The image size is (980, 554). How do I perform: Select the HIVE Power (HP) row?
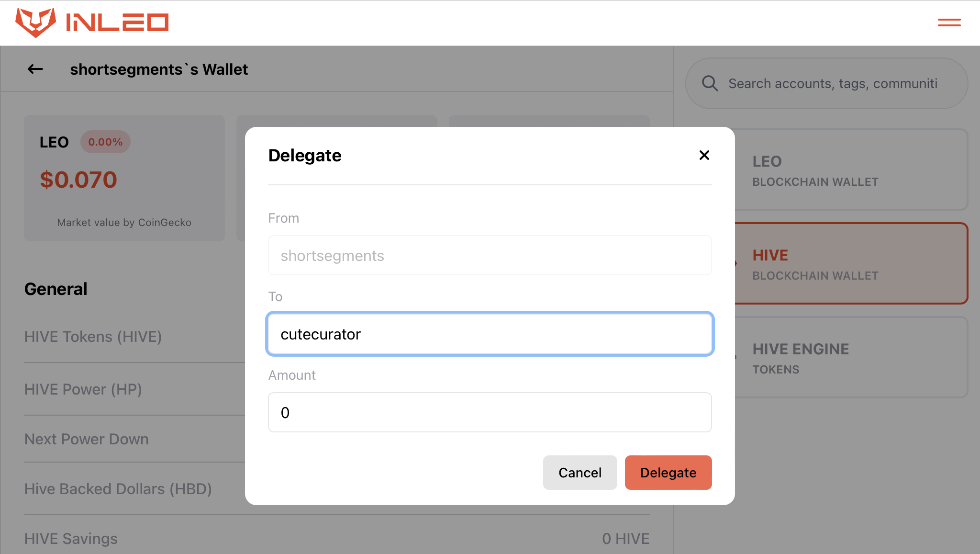[134, 389]
